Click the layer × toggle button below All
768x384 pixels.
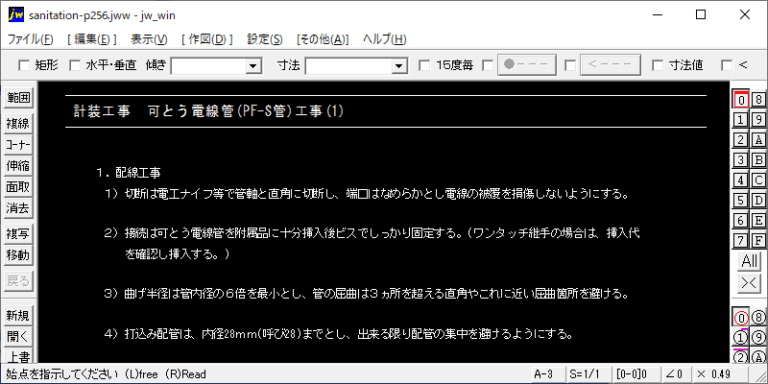tap(749, 284)
